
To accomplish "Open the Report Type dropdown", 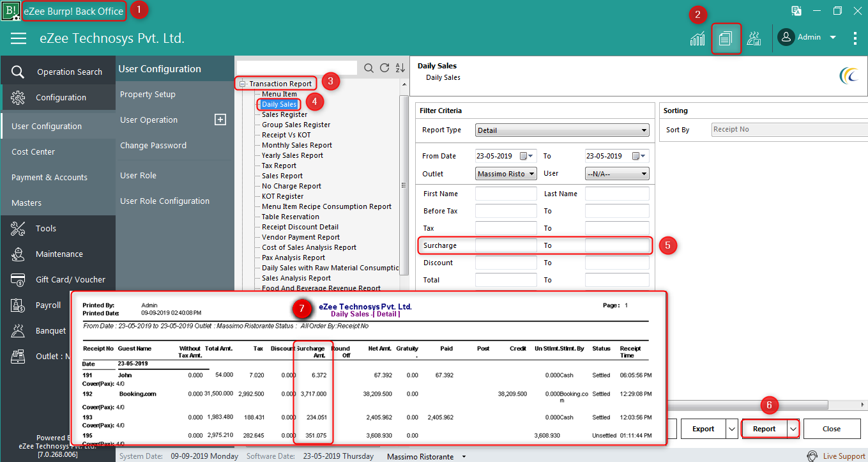I will 563,130.
